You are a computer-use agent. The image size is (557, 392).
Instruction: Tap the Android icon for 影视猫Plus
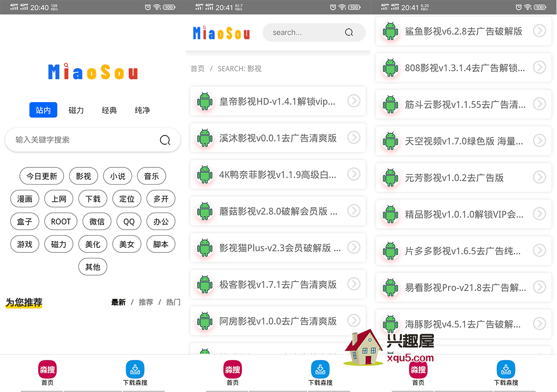(x=205, y=248)
